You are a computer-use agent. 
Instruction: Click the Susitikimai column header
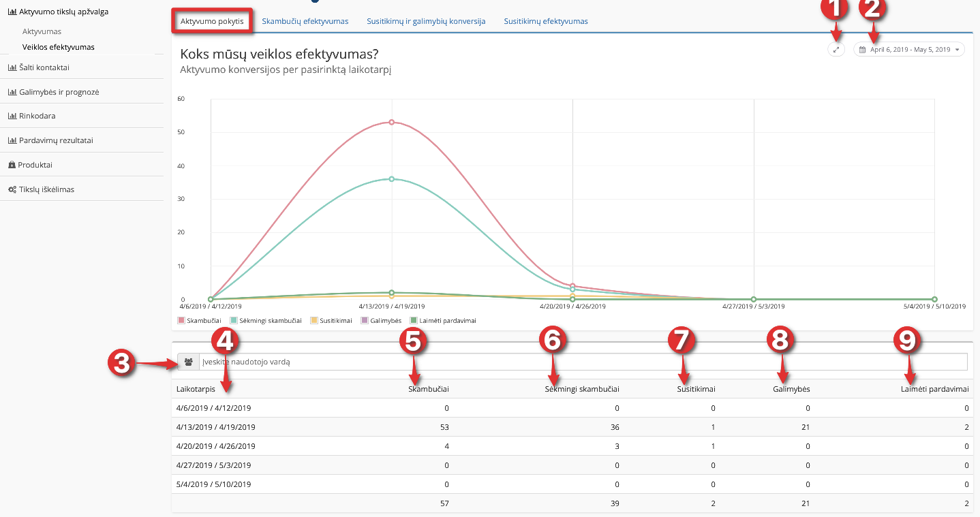click(696, 389)
